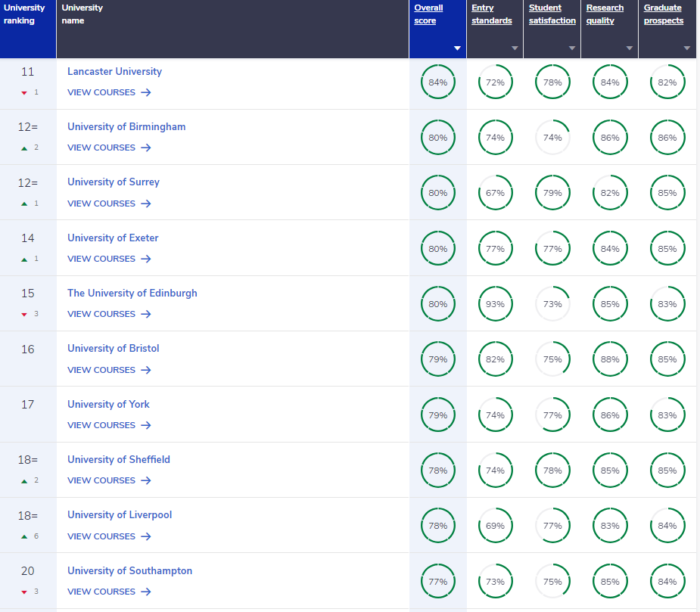
Task: Click York's 86% research quality ring
Action: [x=610, y=415]
